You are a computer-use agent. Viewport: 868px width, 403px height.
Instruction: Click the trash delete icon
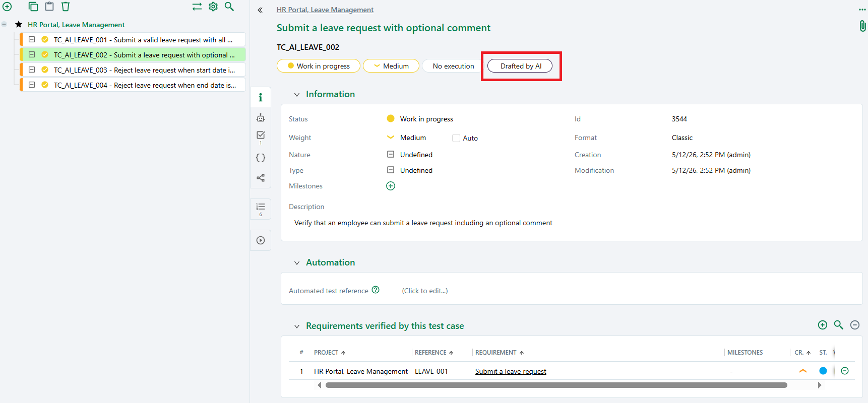pos(66,7)
